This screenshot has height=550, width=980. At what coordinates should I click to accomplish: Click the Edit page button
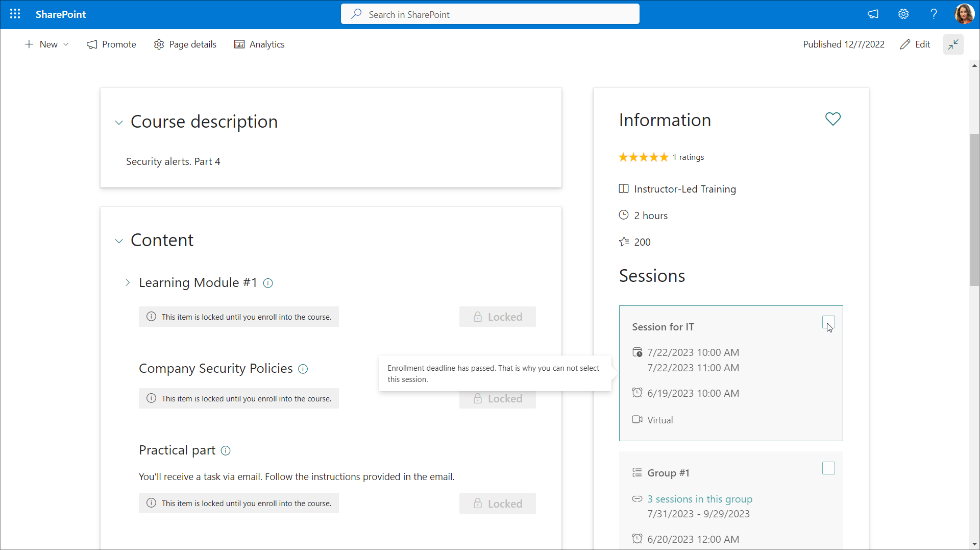tap(915, 44)
